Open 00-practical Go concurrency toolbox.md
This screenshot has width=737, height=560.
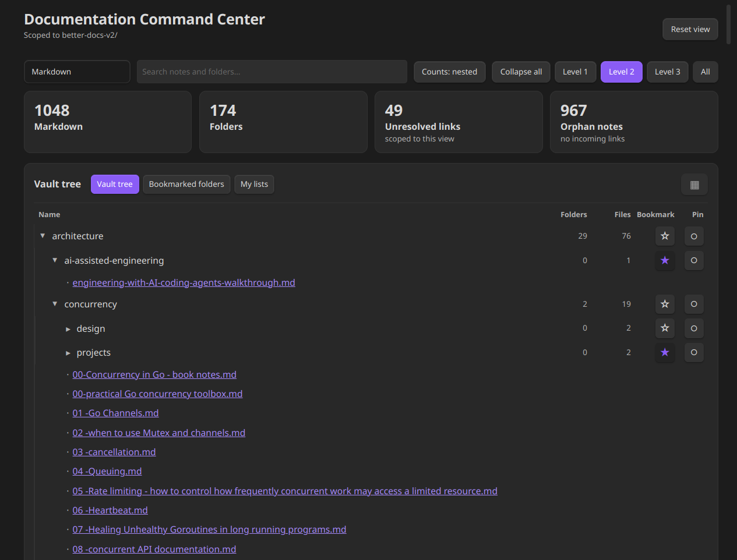pos(157,394)
